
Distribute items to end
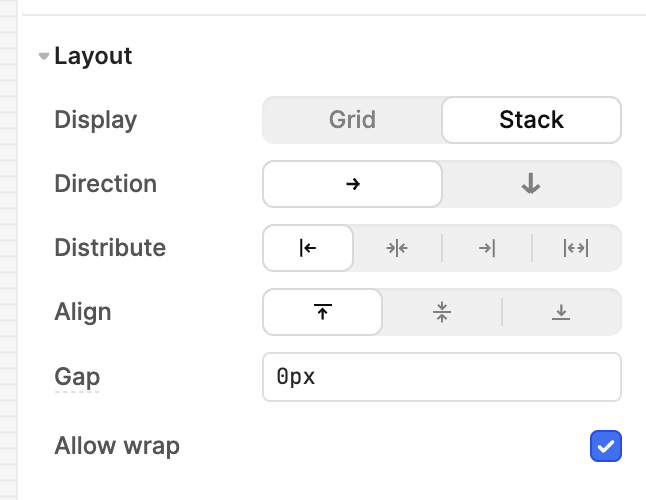pos(487,248)
